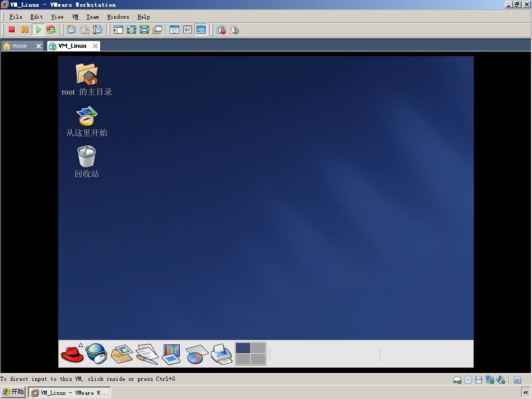Click the floppy drive status icon

478,380
